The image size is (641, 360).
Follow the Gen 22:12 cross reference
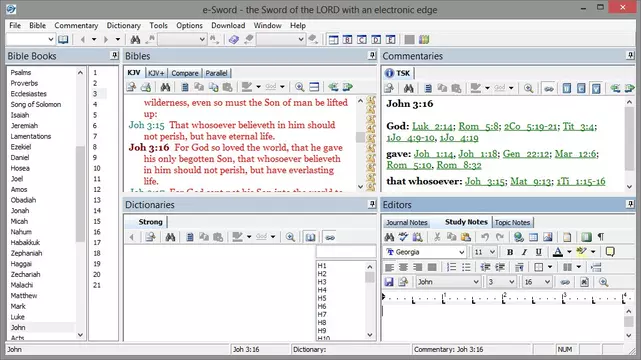click(x=526, y=154)
